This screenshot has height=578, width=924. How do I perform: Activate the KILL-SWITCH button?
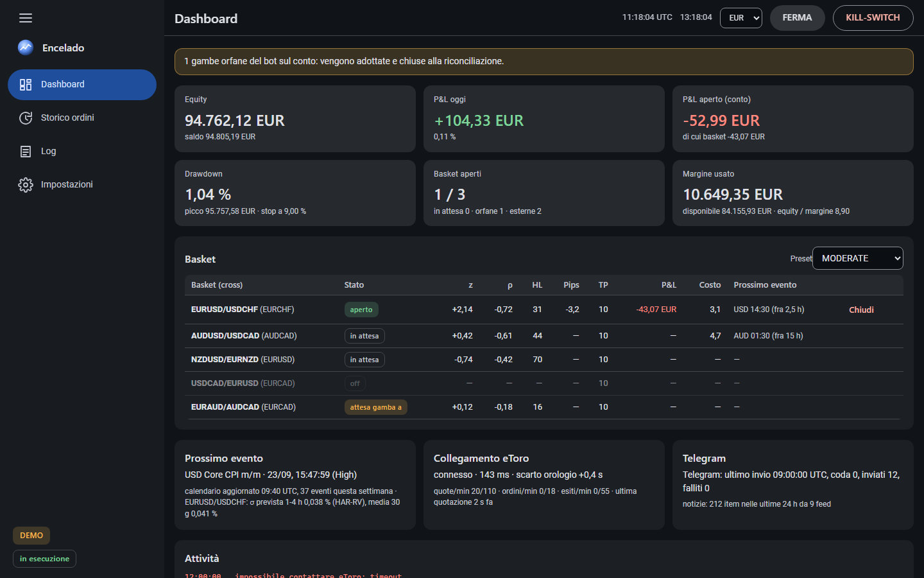pos(873,18)
